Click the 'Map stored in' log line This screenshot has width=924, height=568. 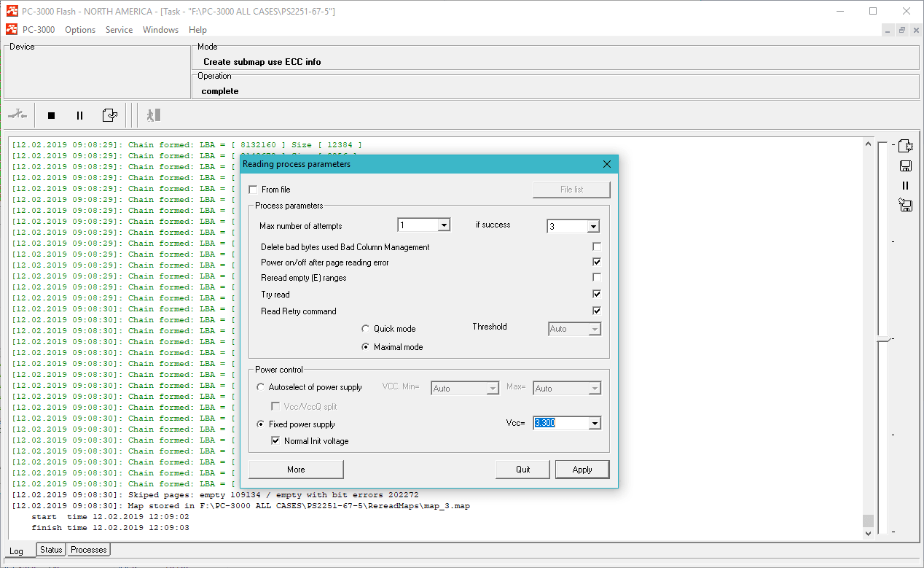coord(240,506)
